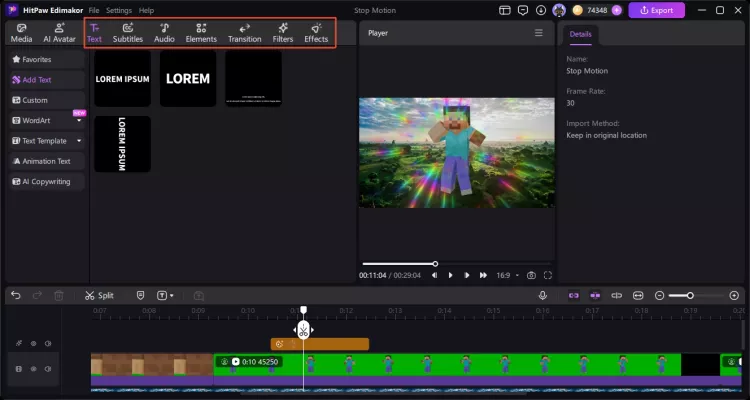The image size is (750, 400).
Task: Open the Player panel hamburger menu
Action: 539,33
